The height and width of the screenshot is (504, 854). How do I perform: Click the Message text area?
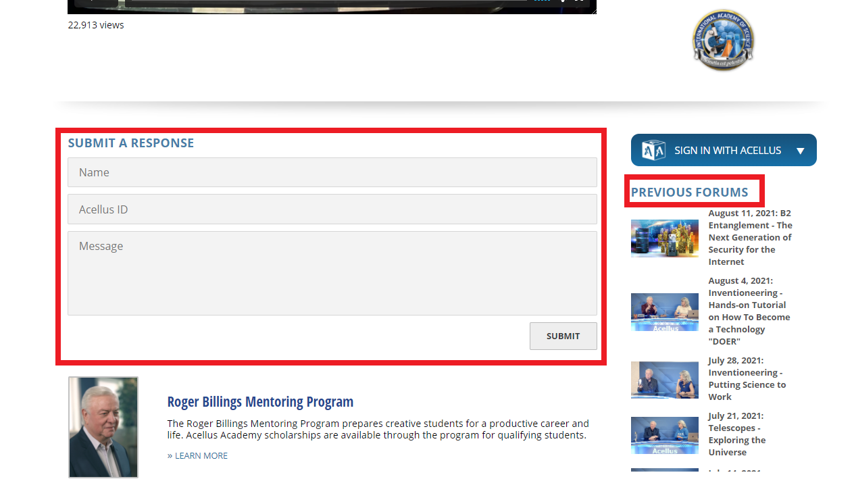[x=332, y=274]
